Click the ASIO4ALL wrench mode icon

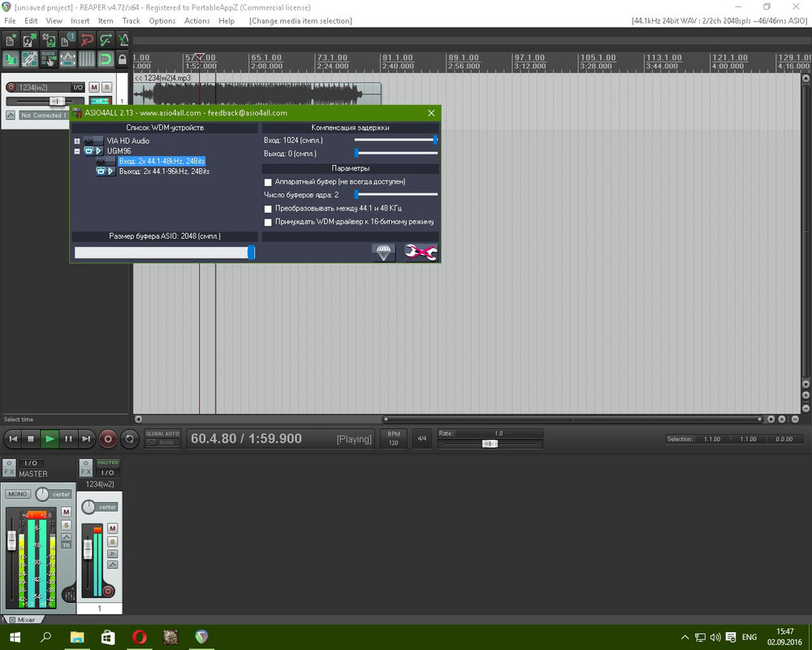pyautogui.click(x=421, y=253)
